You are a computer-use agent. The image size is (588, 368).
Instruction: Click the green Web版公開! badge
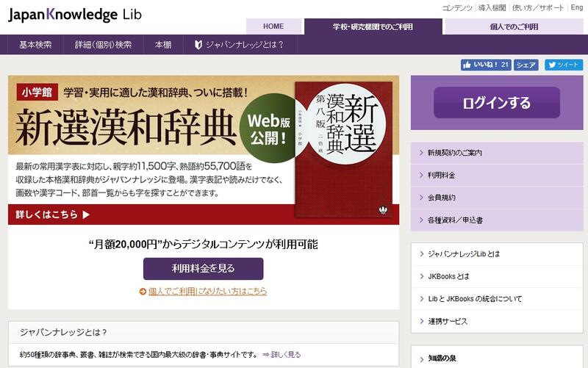pyautogui.click(x=268, y=126)
